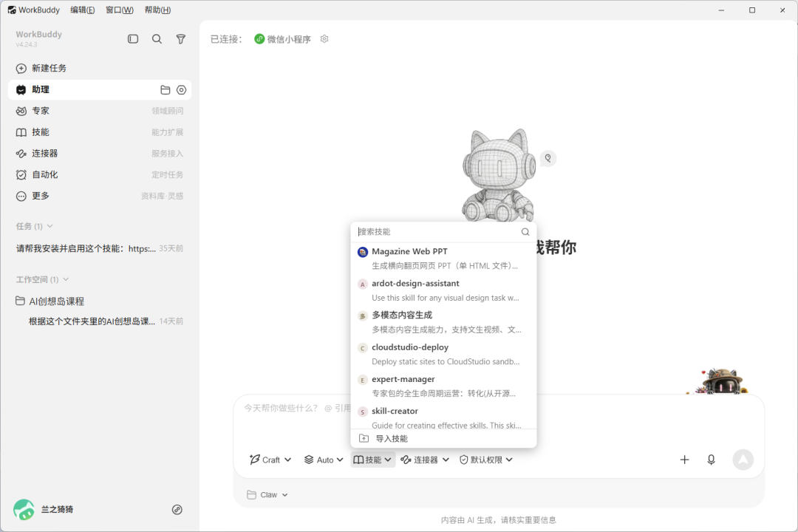Viewport: 798px width, 532px height.
Task: Click the 兰之猗猗 user avatar
Action: pyautogui.click(x=24, y=510)
